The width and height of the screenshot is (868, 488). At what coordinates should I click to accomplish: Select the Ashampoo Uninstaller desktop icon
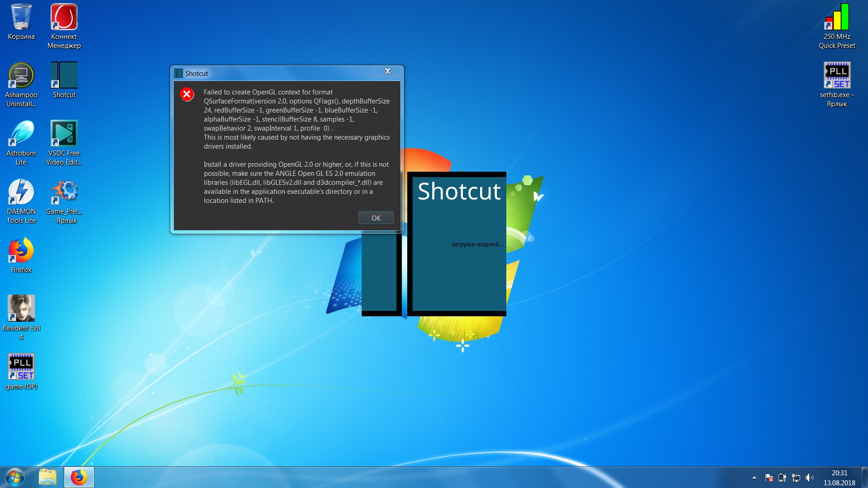21,76
